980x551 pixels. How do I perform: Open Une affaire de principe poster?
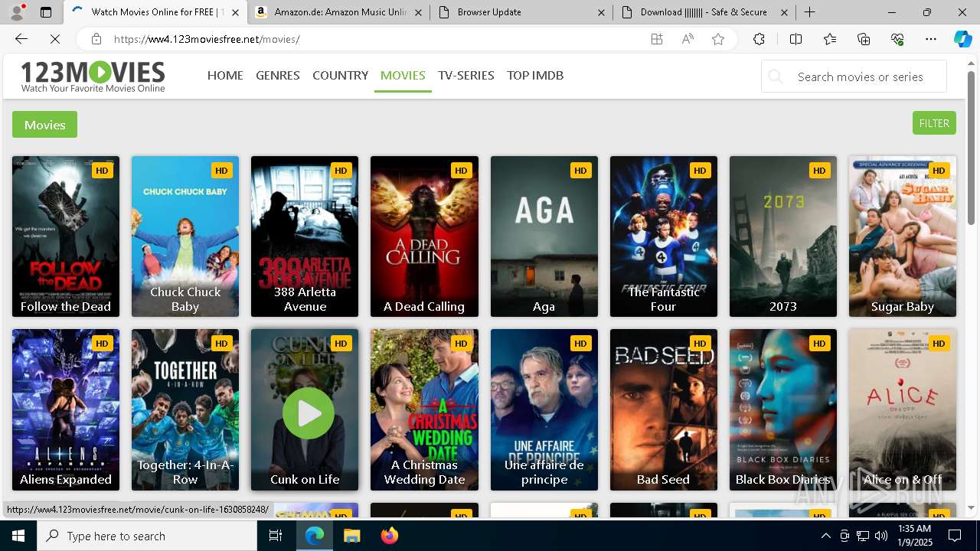coord(544,409)
